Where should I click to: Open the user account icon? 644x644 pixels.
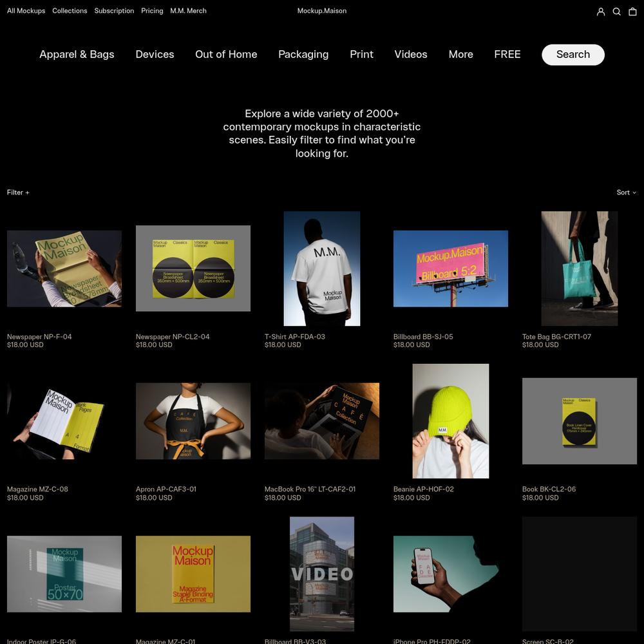600,12
